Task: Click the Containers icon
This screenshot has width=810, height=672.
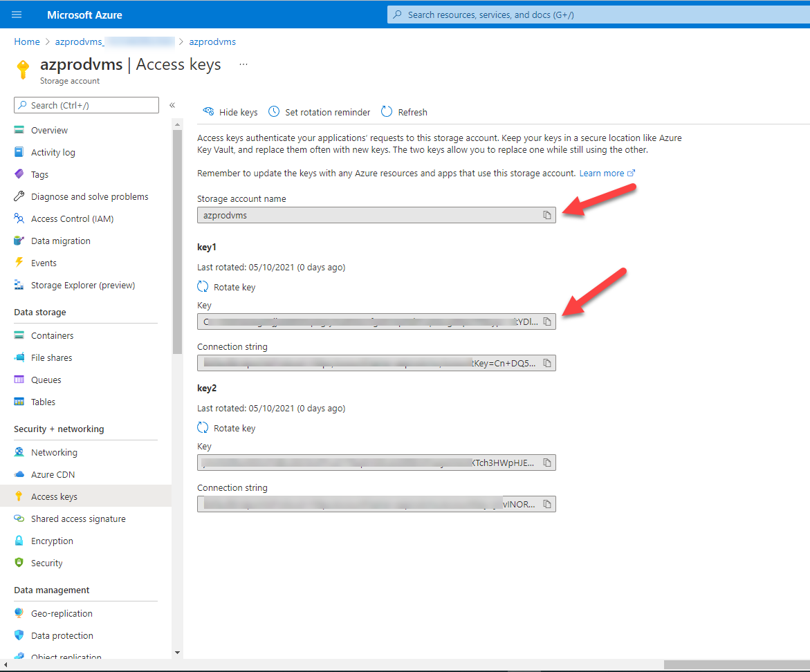Action: click(x=19, y=335)
